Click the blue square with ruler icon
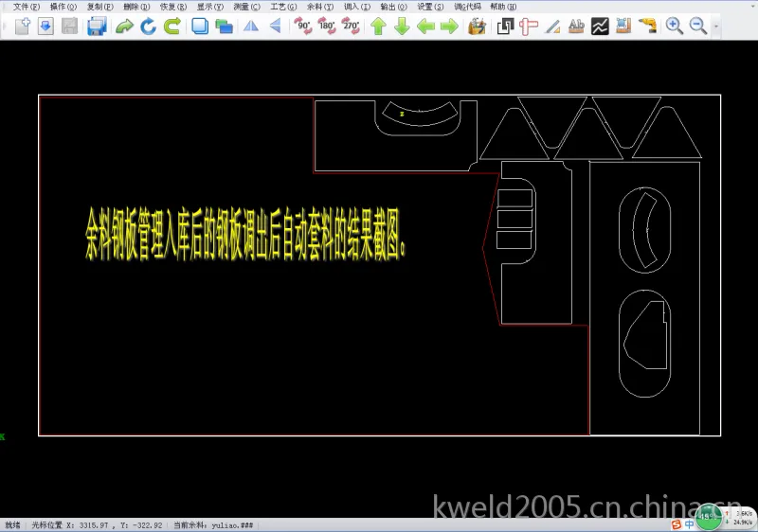Image resolution: width=758 pixels, height=532 pixels. click(x=623, y=26)
